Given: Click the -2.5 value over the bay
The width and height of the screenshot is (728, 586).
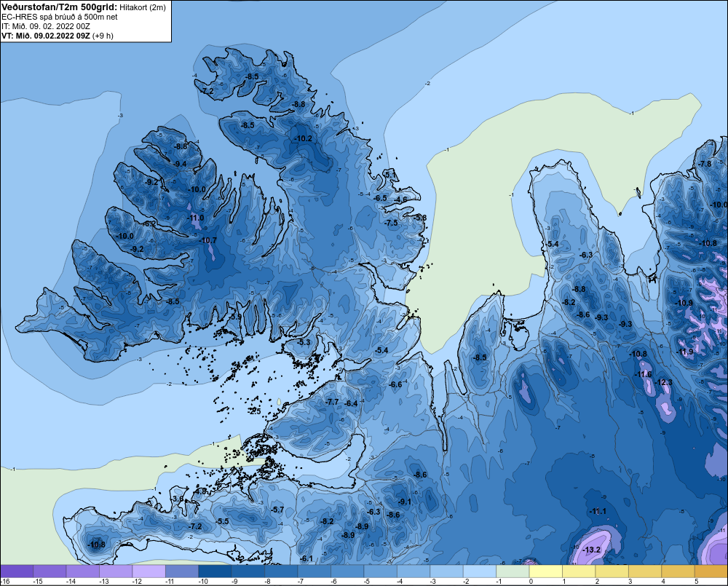Looking at the screenshot, I should coord(254,411).
